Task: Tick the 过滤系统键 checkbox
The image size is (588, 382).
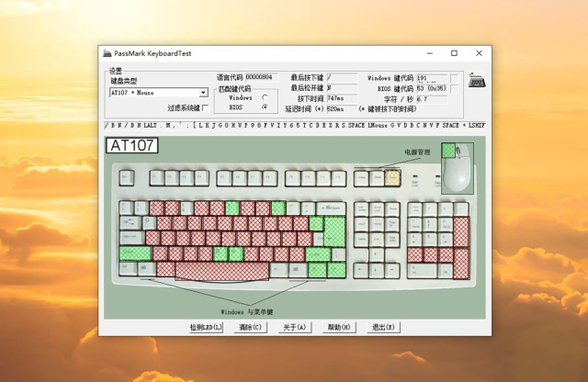Action: pyautogui.click(x=205, y=108)
